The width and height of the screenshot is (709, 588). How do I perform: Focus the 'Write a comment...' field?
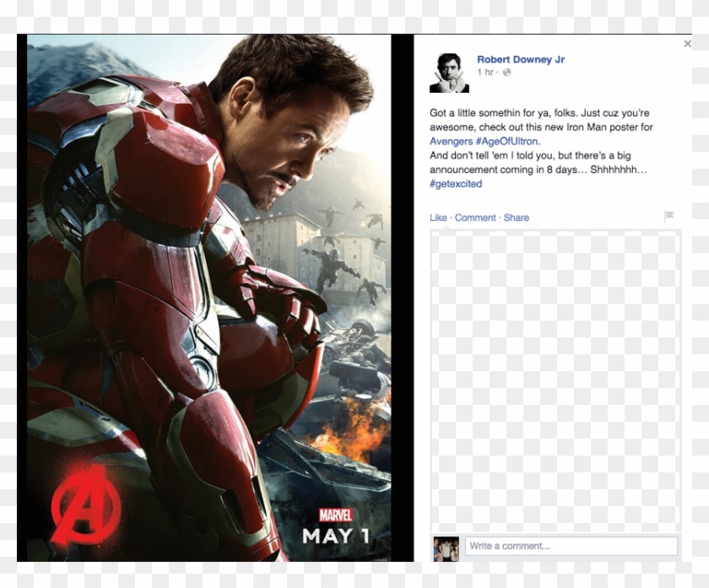pyautogui.click(x=571, y=546)
